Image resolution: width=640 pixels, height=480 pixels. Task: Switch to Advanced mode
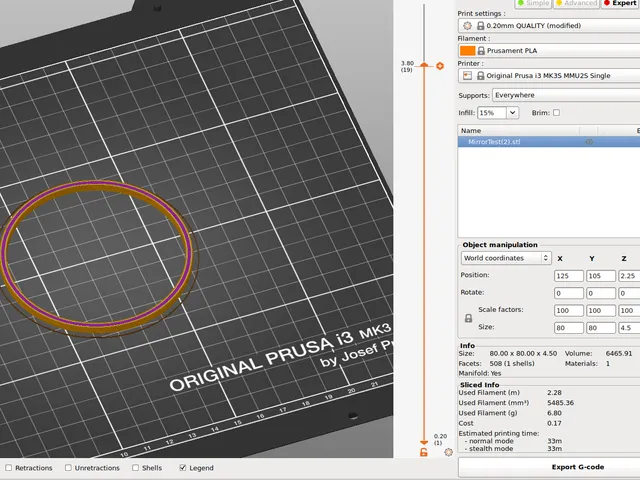pos(576,3)
